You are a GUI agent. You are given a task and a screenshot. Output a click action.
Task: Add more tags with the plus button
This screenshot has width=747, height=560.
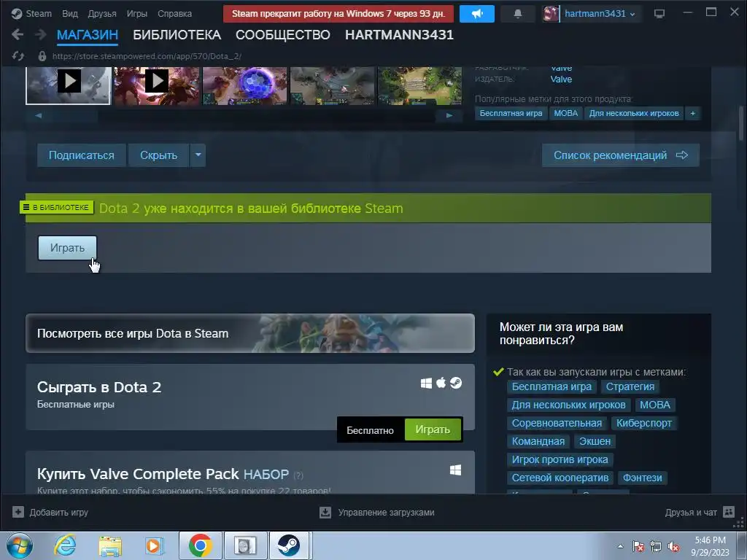click(x=693, y=113)
